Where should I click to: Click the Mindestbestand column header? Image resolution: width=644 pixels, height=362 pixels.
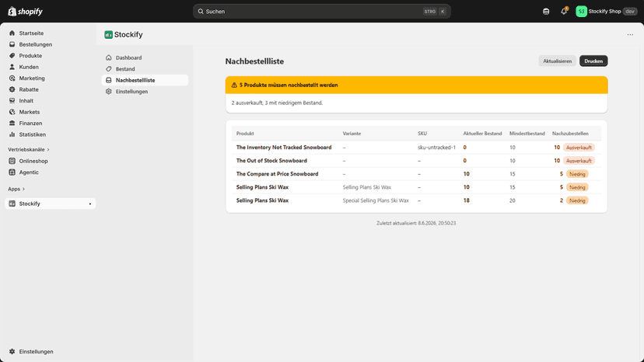coord(527,134)
